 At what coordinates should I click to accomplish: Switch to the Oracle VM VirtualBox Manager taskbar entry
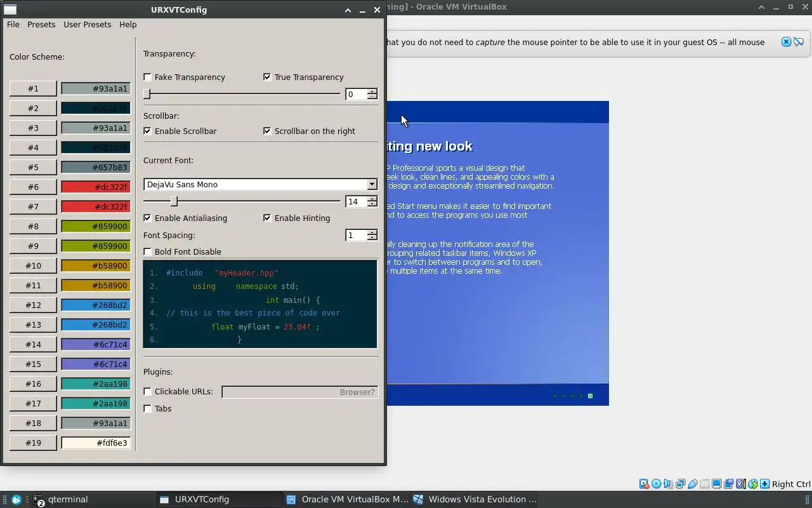point(348,500)
